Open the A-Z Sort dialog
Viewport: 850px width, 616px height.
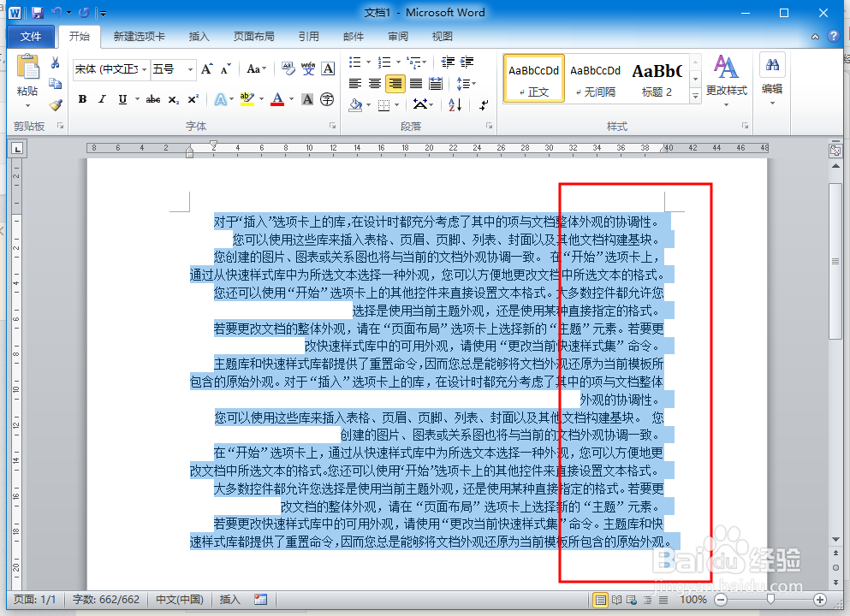454,105
